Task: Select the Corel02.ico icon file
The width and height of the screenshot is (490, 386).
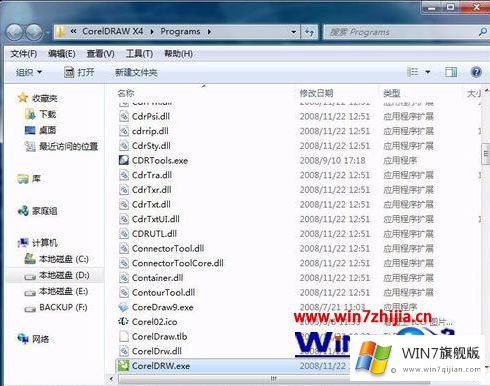Action: (x=124, y=322)
